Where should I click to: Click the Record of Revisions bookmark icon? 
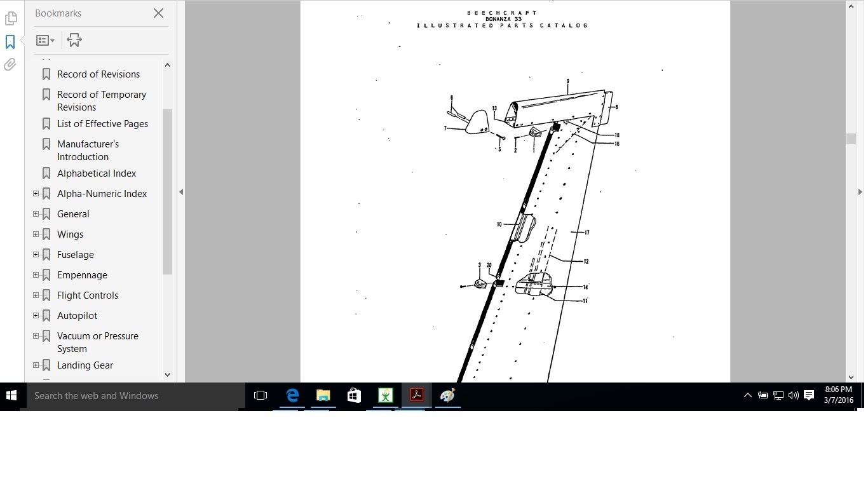point(46,74)
